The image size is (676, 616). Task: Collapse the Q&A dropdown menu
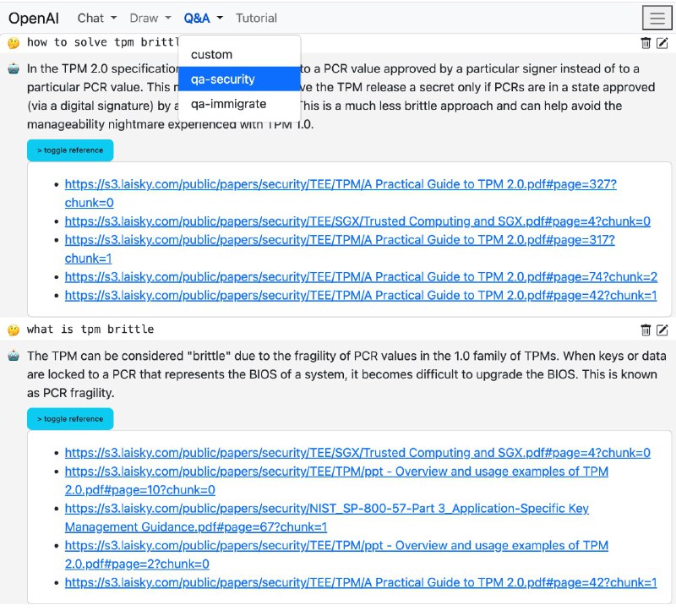point(203,18)
